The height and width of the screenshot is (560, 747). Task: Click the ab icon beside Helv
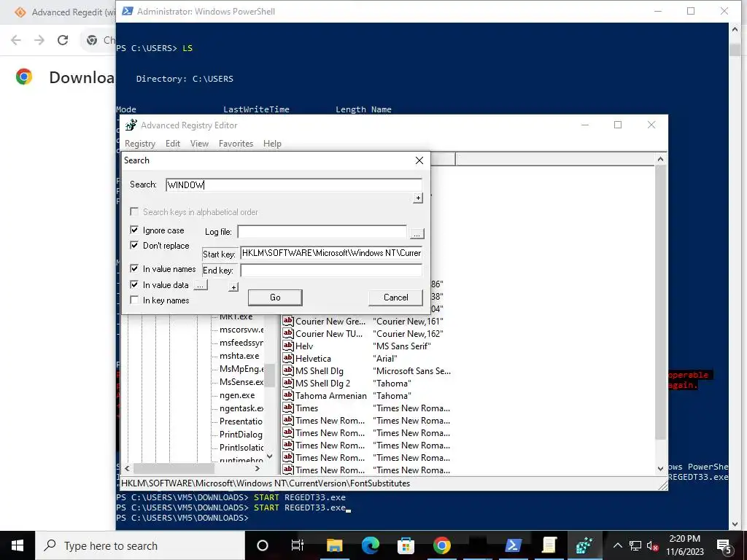(x=287, y=346)
